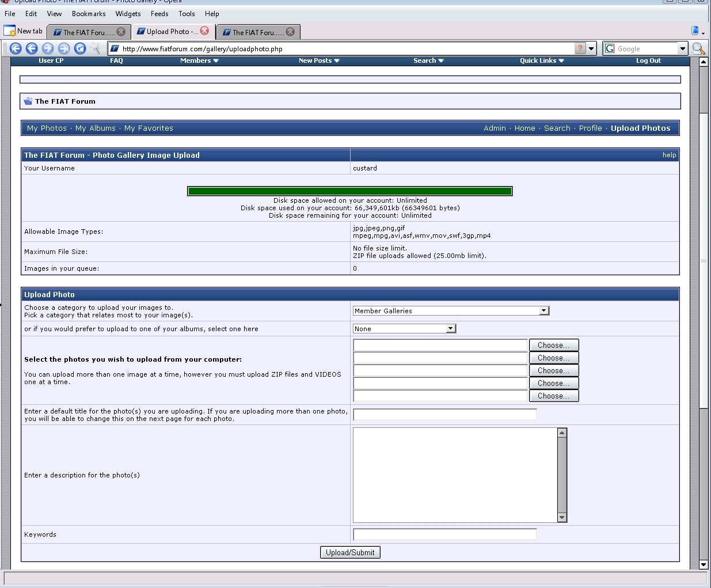Open the gallery Search link
The image size is (711, 588).
point(557,128)
